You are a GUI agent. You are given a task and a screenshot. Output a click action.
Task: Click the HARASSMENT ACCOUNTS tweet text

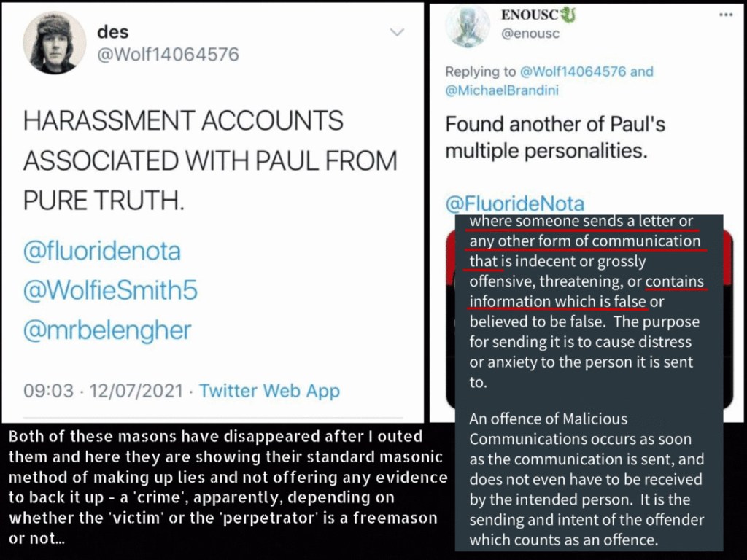click(210, 160)
